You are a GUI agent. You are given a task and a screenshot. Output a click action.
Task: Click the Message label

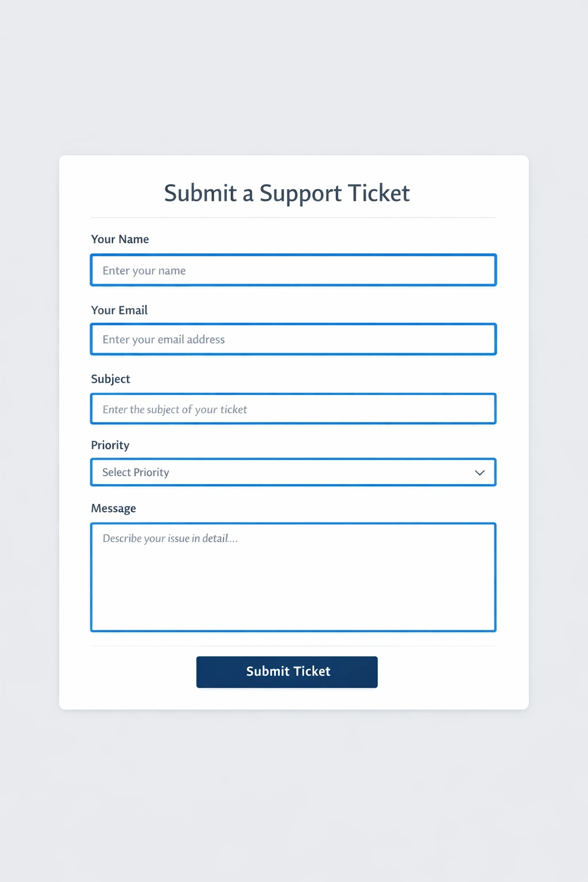coord(113,508)
